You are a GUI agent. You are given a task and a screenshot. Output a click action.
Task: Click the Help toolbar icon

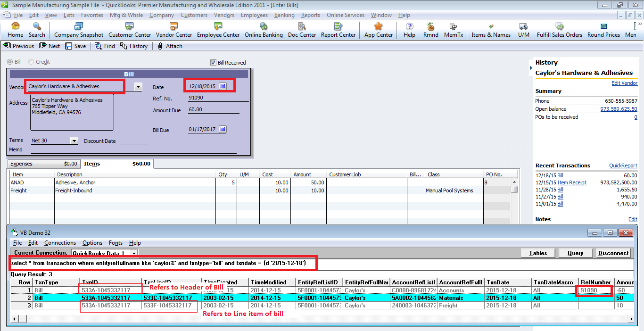click(x=409, y=30)
